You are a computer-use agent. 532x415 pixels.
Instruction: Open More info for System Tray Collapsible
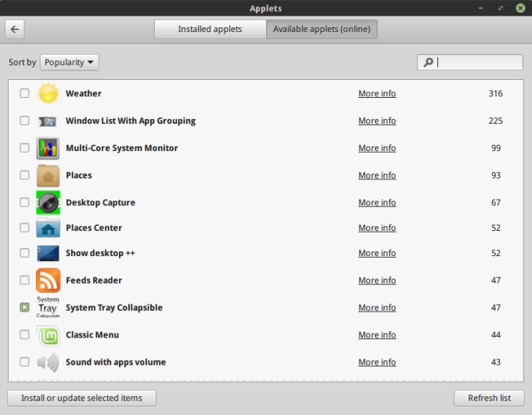(377, 308)
